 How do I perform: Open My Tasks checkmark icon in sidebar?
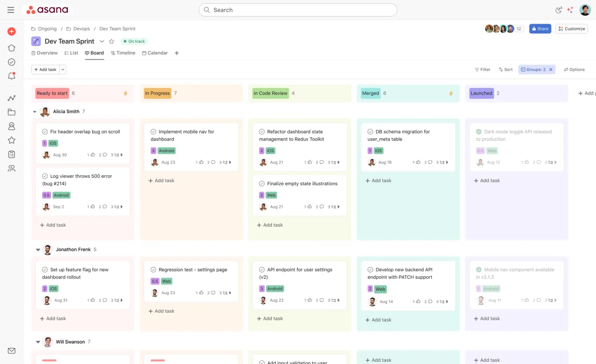12,62
